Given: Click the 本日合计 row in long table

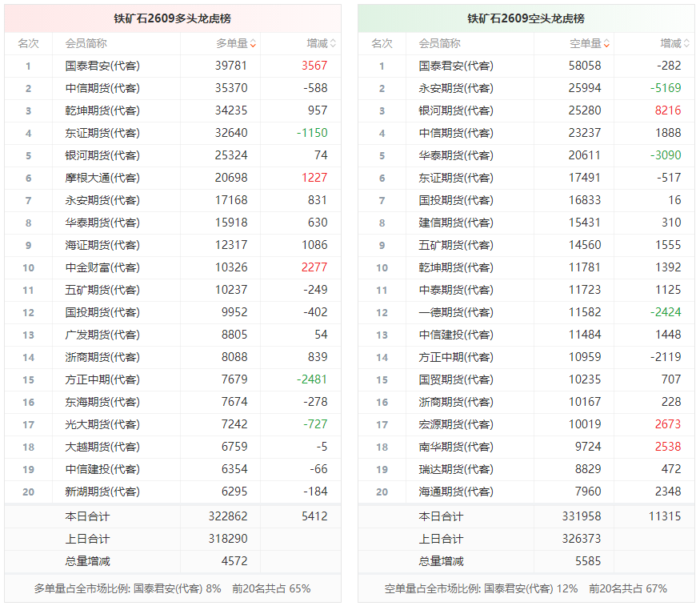Looking at the screenshot, I should (88, 516).
